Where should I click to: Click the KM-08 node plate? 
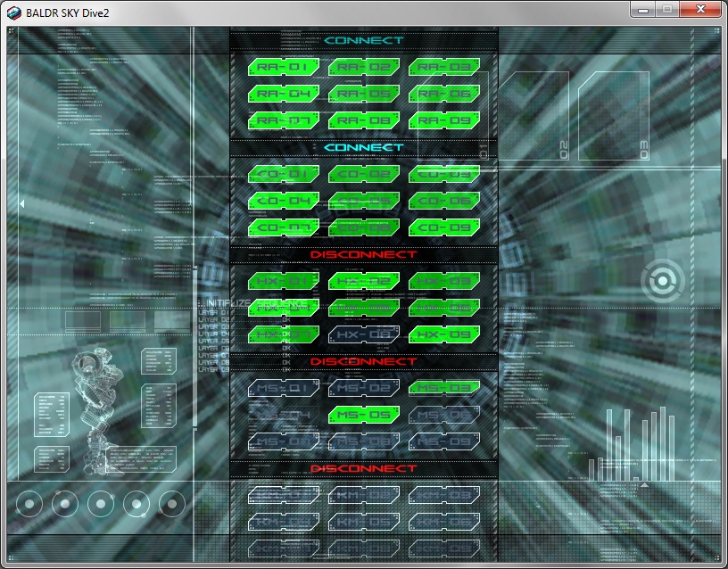[x=364, y=548]
